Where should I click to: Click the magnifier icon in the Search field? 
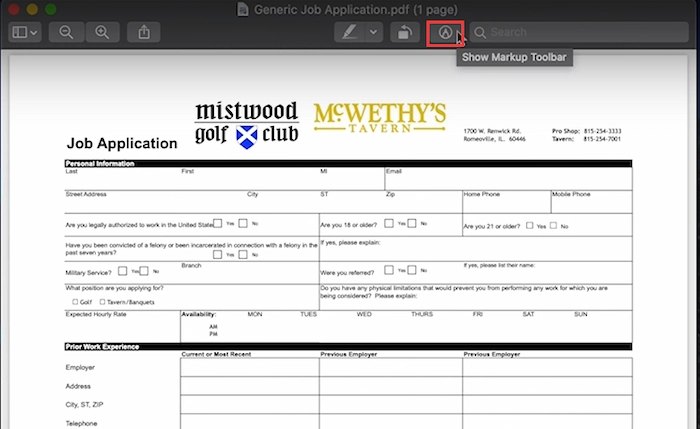[480, 32]
